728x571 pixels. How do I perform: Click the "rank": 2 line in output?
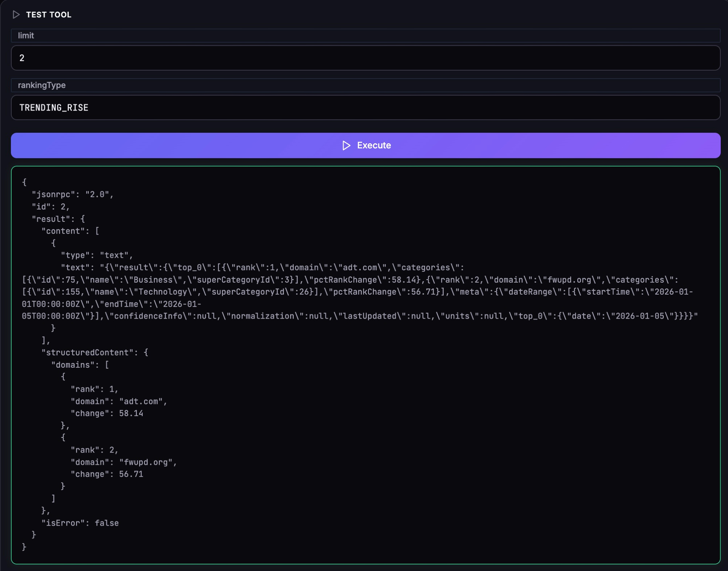94,450
